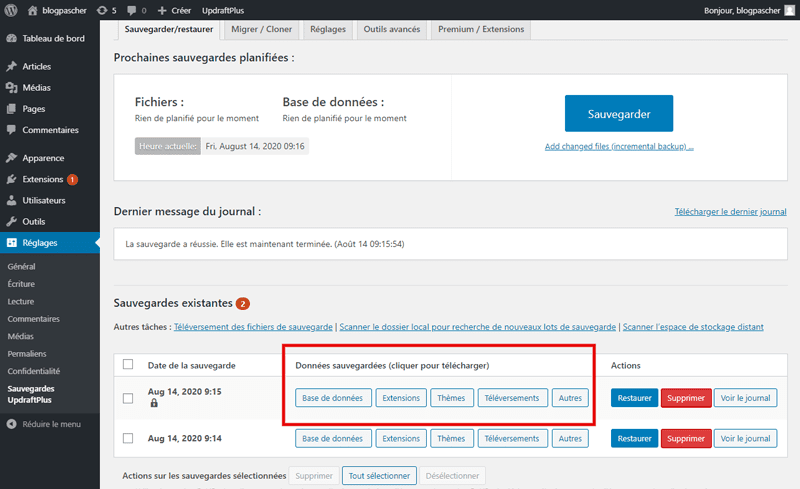The height and width of the screenshot is (489, 800).
Task: Click Voir le journal for the 9:14 backup
Action: pos(745,438)
